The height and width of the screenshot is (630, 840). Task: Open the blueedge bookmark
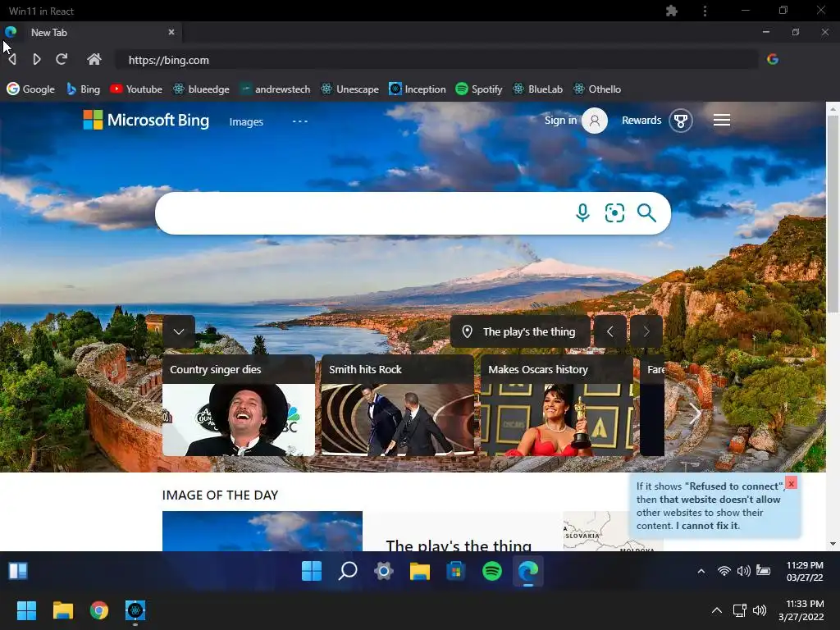202,89
